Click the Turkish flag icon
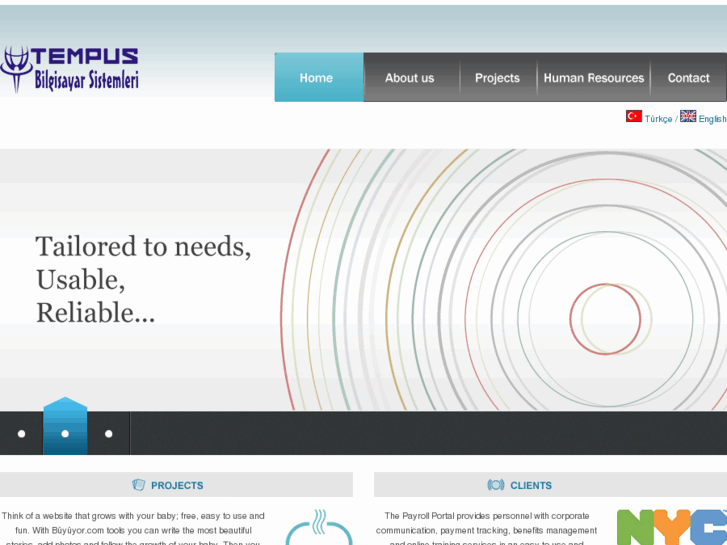727x545 pixels. [x=634, y=116]
